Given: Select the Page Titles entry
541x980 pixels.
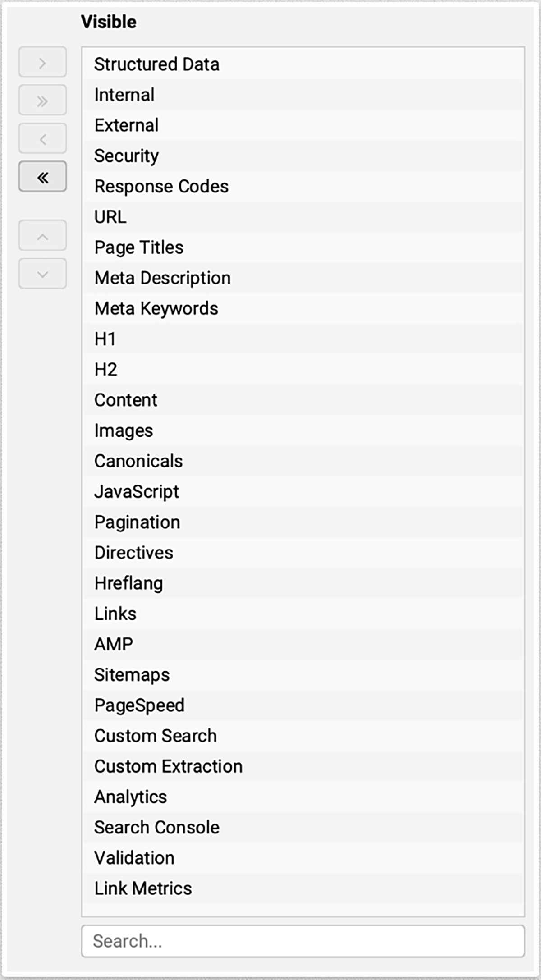Looking at the screenshot, I should [x=303, y=247].
